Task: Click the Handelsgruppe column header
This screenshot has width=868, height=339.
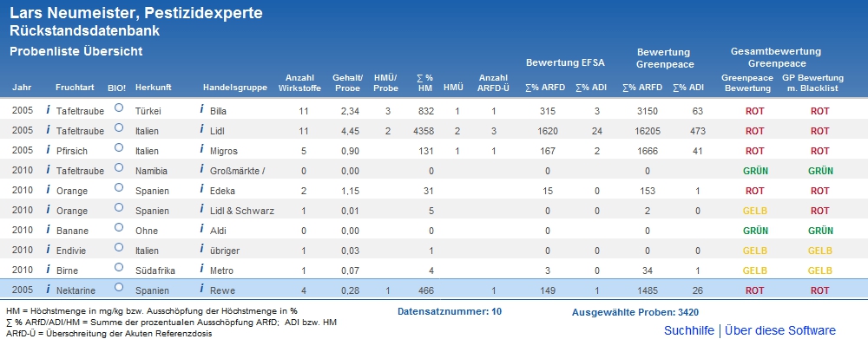Action: [235, 88]
